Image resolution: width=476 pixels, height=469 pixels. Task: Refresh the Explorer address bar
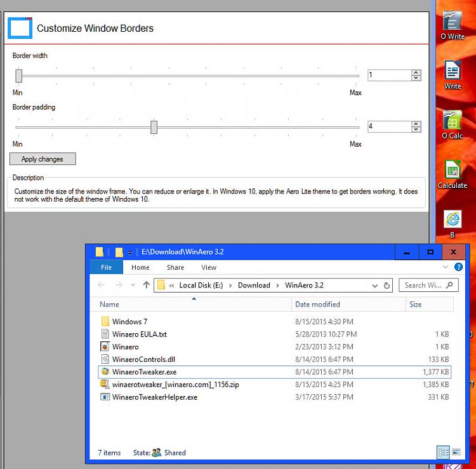pos(387,286)
